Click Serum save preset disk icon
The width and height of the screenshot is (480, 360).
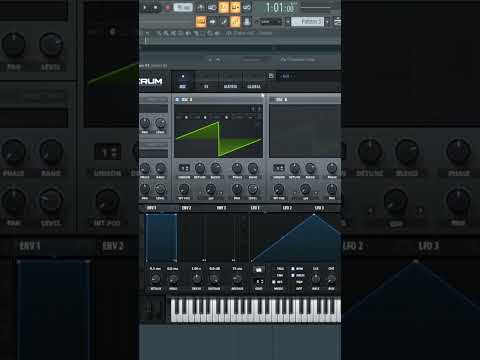(x=271, y=76)
